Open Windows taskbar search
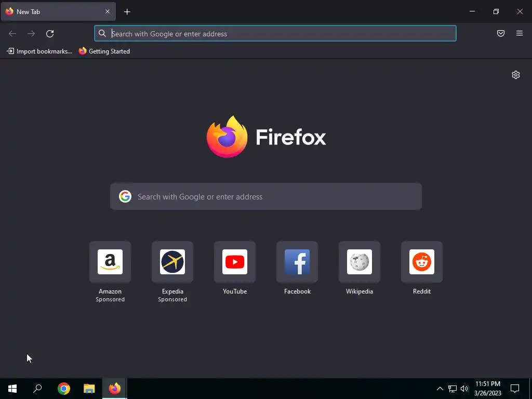Viewport: 532px width, 399px height. [x=37, y=389]
